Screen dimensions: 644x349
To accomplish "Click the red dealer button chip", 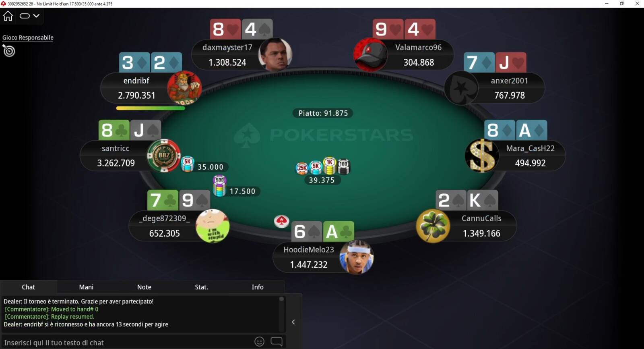I will (282, 221).
